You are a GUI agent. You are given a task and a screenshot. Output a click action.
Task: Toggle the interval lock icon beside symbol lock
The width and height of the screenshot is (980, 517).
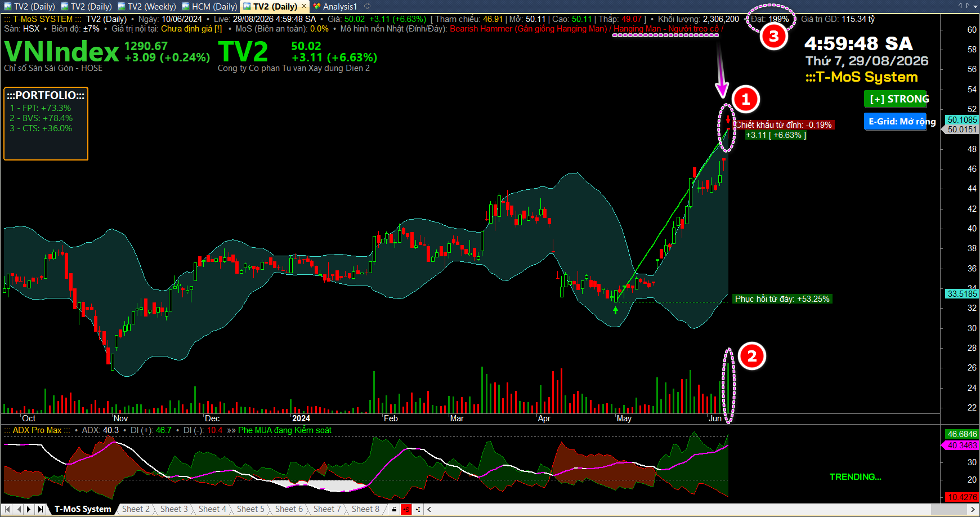(418, 509)
